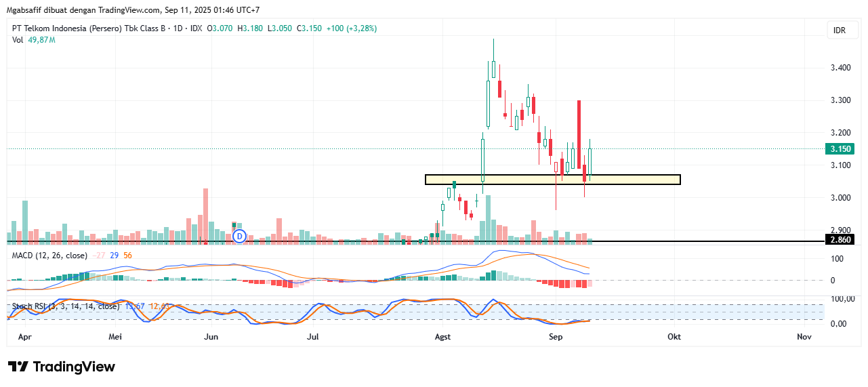
Task: Click the Jun label on time axis
Action: tap(211, 336)
